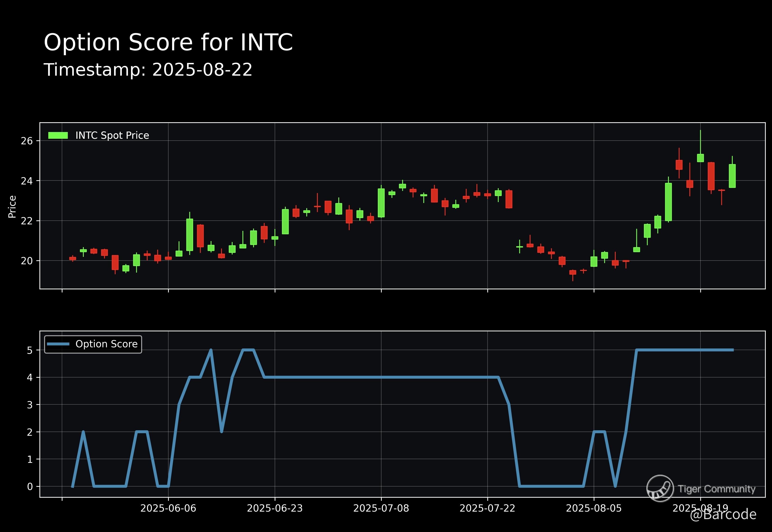
Task: Click the 2025-08-05 x-axis date label
Action: tap(594, 508)
